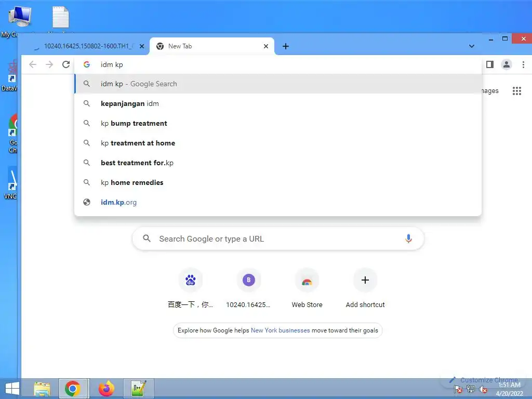Select 'kp bump treatment' suggestion
The image size is (532, 399).
coord(278,123)
